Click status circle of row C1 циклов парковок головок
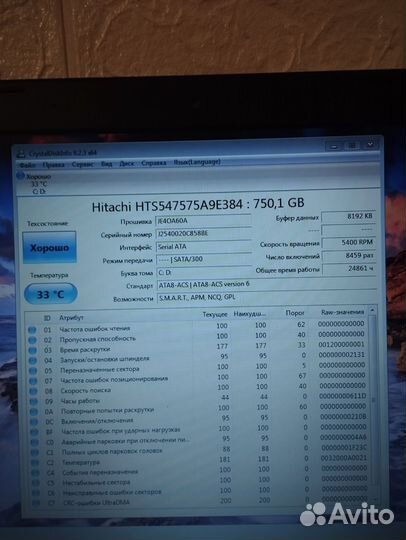This screenshot has width=406, height=540. pyautogui.click(x=35, y=453)
